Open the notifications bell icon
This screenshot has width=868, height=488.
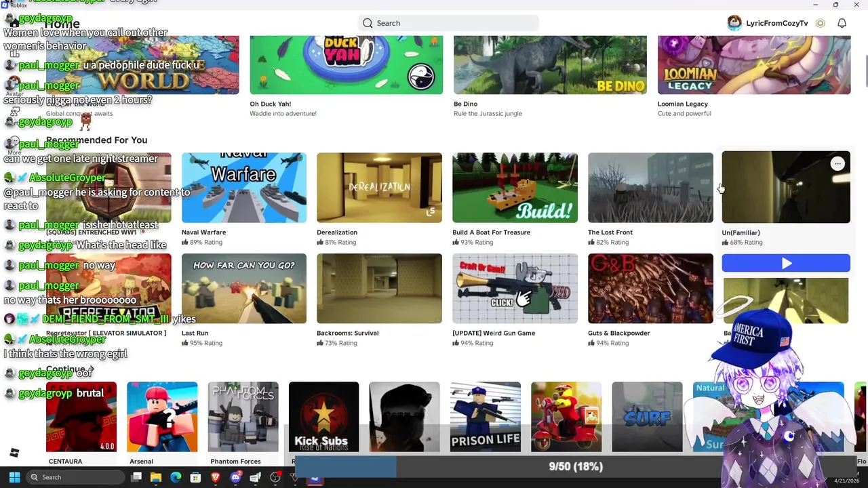pyautogui.click(x=842, y=23)
